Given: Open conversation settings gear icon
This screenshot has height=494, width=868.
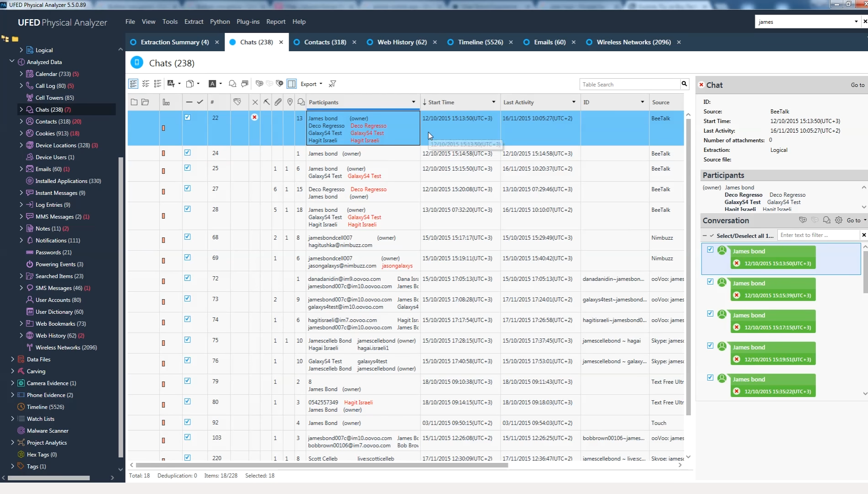Looking at the screenshot, I should 839,220.
